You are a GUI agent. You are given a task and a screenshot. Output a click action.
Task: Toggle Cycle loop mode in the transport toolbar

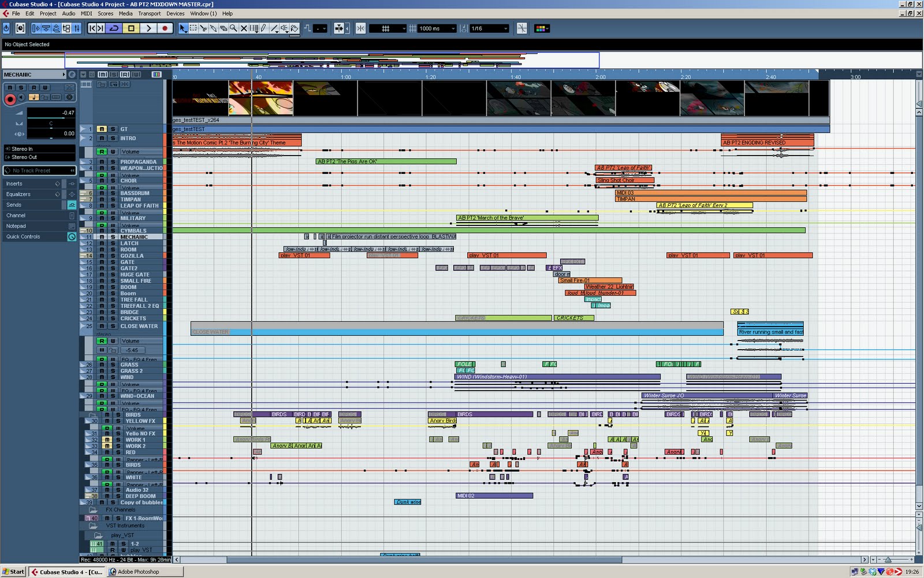(x=114, y=28)
